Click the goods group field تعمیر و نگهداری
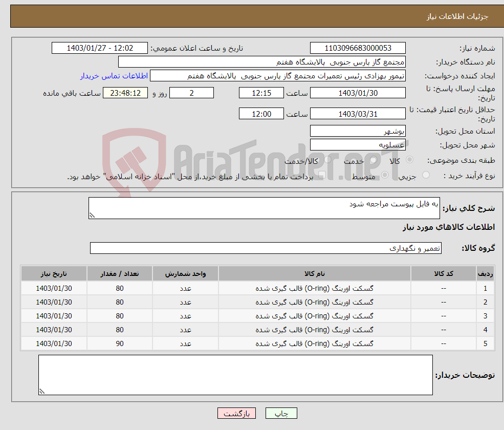This screenshot has width=504, height=430. click(x=266, y=248)
